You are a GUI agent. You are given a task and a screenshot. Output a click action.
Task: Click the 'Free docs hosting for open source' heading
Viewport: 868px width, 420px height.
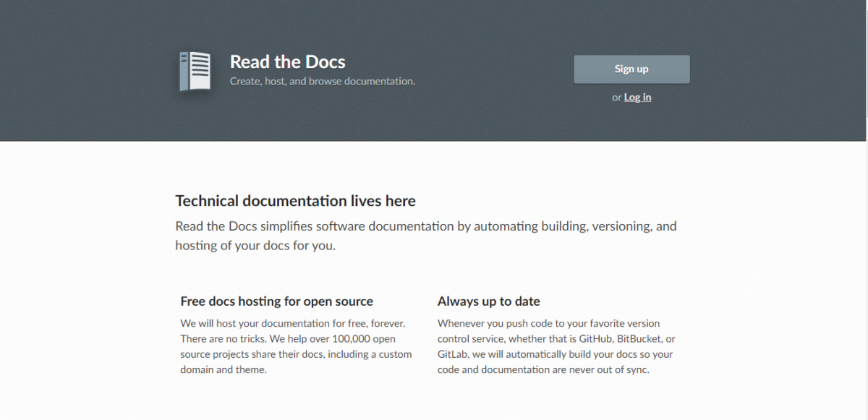click(276, 301)
